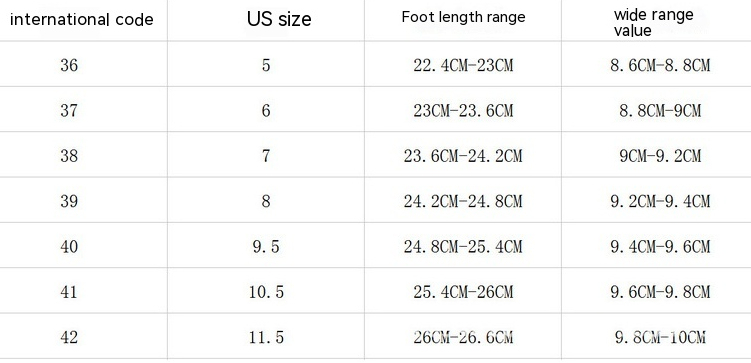Screen dimensions: 751x363
Task: Click US size 5 cell
Action: pos(266,65)
